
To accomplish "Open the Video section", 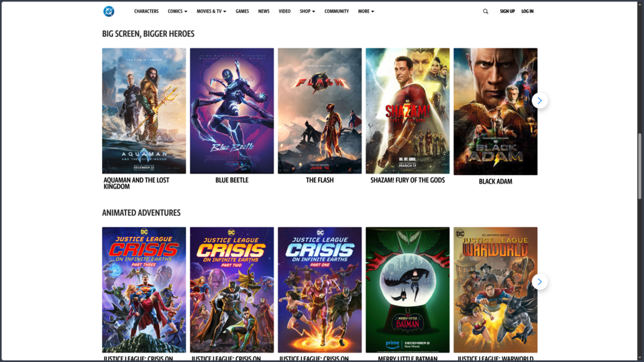I will coord(284,11).
